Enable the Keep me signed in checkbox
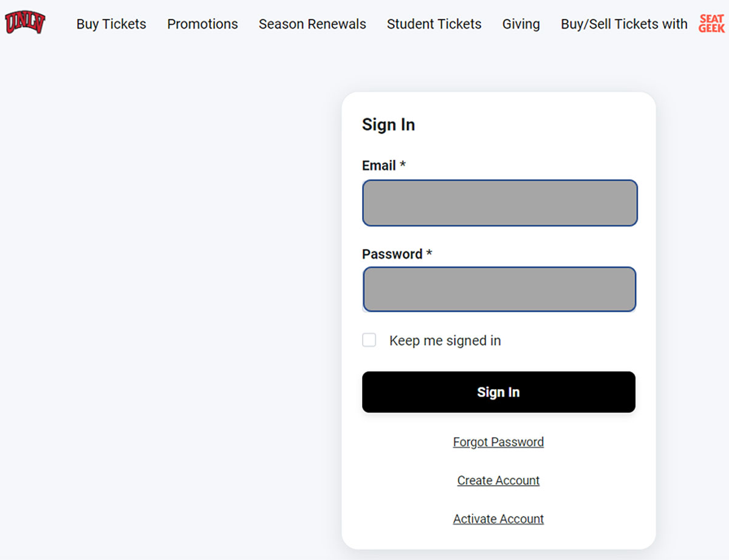 coord(369,340)
